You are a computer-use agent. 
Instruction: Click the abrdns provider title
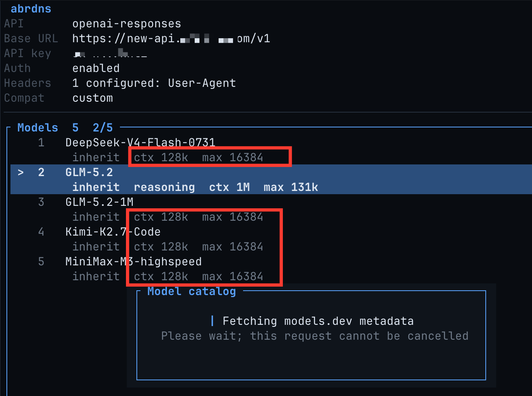(31, 9)
